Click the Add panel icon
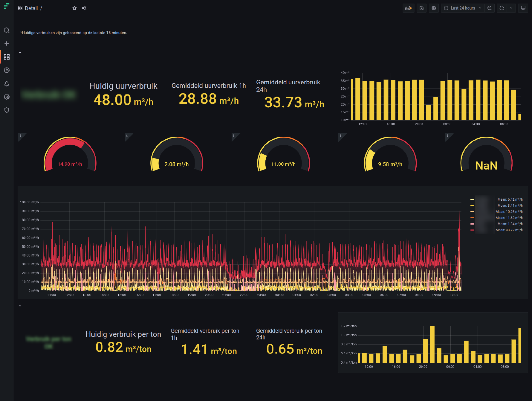This screenshot has height=401, width=532. pos(409,8)
